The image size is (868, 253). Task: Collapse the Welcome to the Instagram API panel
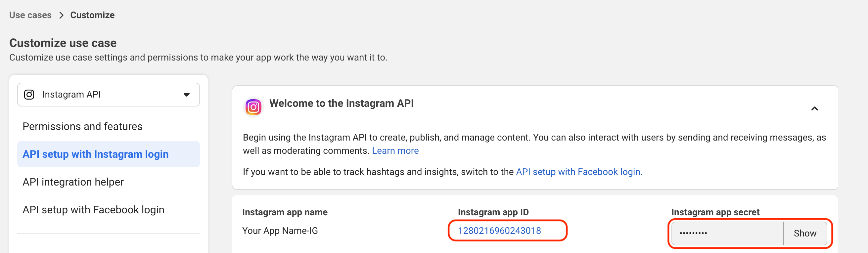tap(814, 108)
